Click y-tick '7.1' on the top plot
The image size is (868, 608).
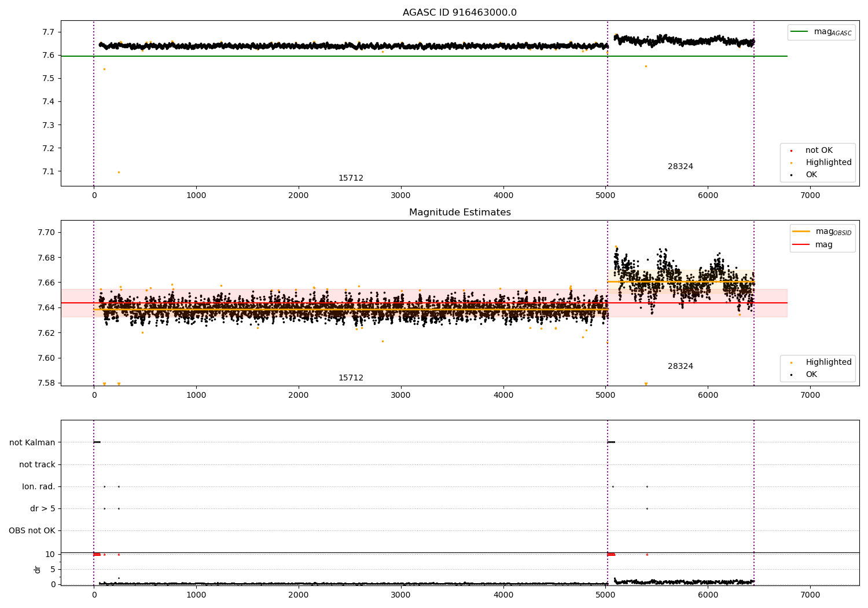(x=49, y=171)
